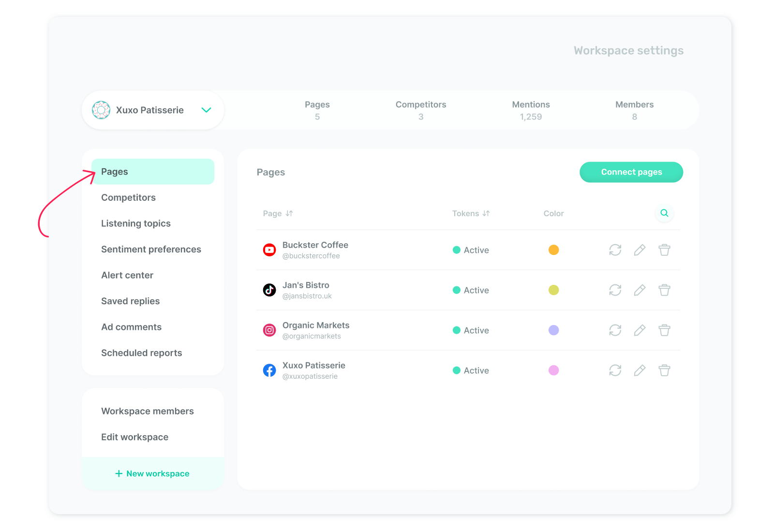Viewport: 774px width, 532px height.
Task: Select Edit workspace
Action: (135, 437)
